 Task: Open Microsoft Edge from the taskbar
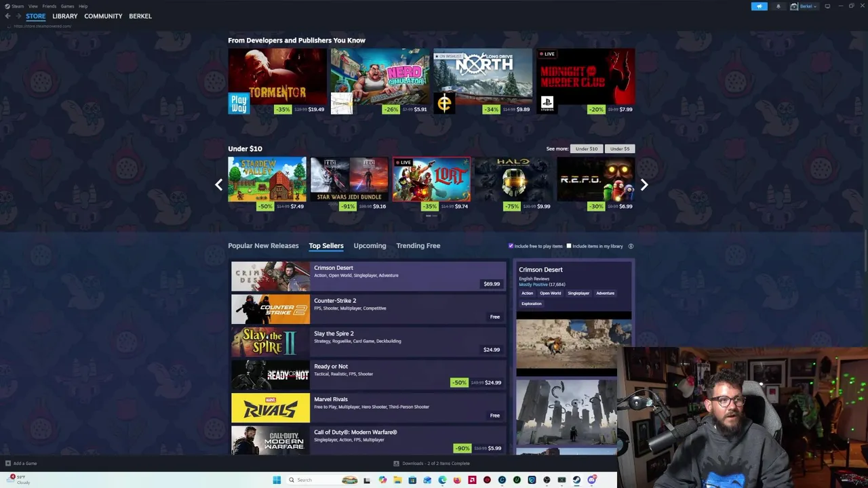[x=442, y=480]
